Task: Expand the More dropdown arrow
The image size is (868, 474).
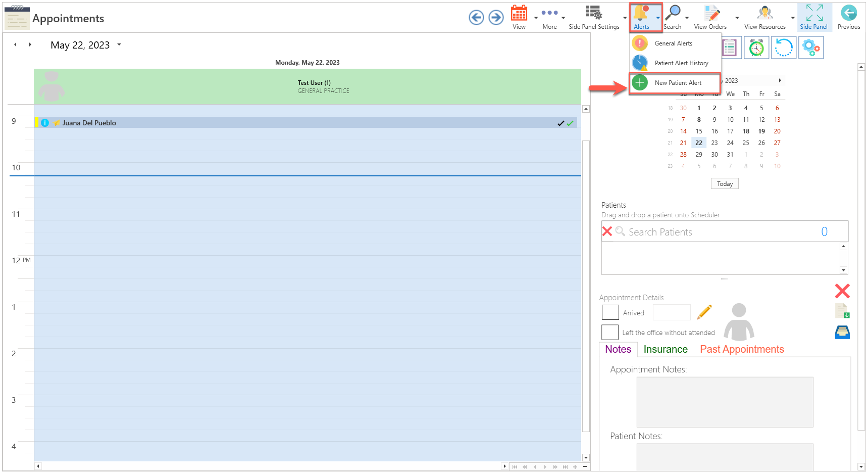Action: (563, 18)
